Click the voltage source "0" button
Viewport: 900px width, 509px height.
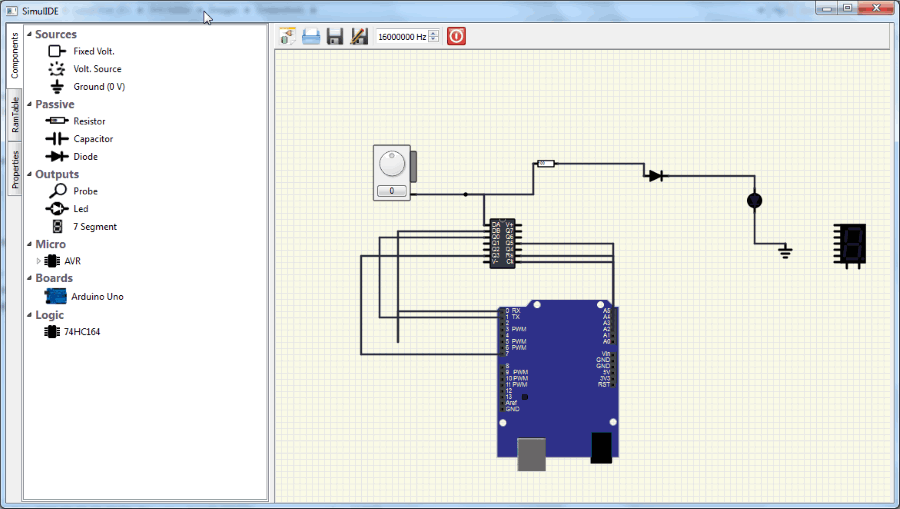[x=392, y=191]
